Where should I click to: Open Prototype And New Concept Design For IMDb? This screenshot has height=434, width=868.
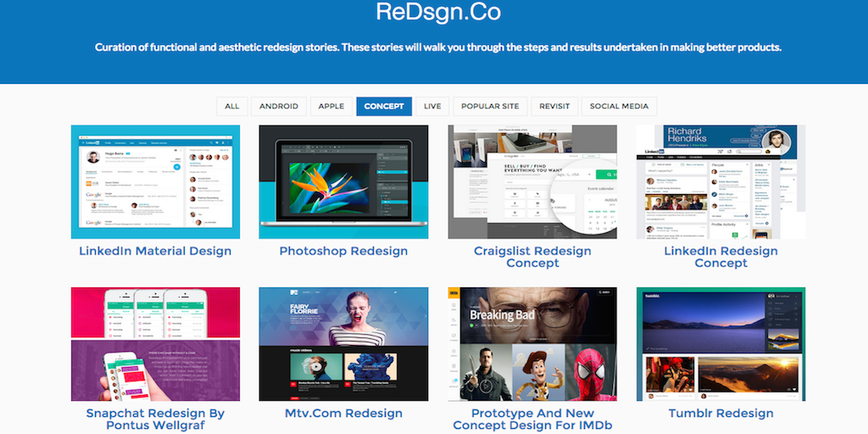pyautogui.click(x=532, y=419)
